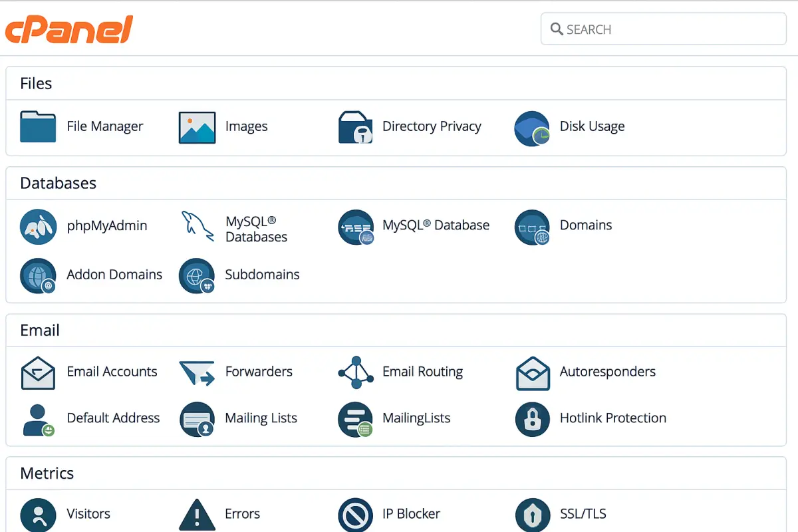
Task: Collapse the Metrics section header
Action: (396, 473)
